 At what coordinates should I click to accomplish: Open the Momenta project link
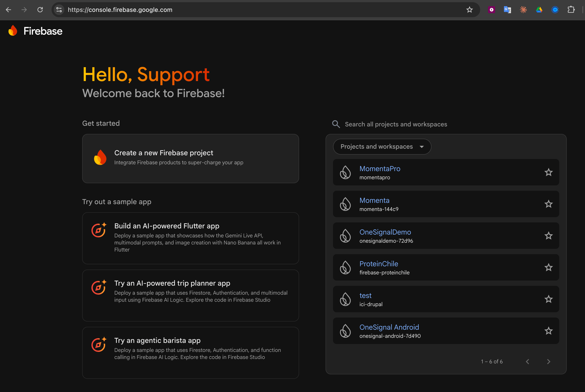(x=374, y=200)
